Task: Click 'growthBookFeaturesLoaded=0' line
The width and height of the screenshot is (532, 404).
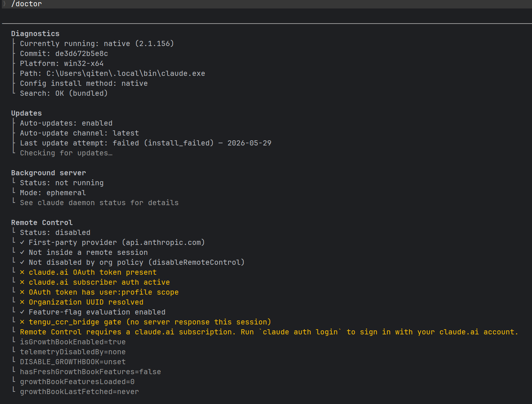Action: (x=77, y=382)
